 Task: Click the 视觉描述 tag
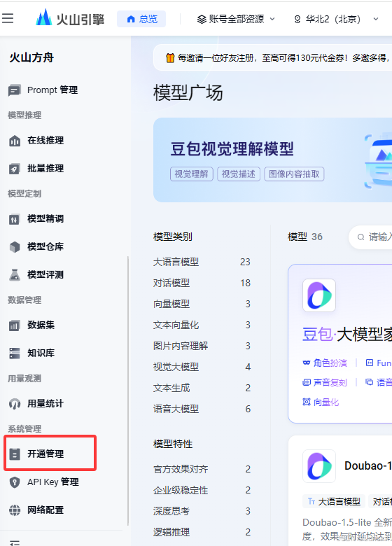[x=239, y=174]
